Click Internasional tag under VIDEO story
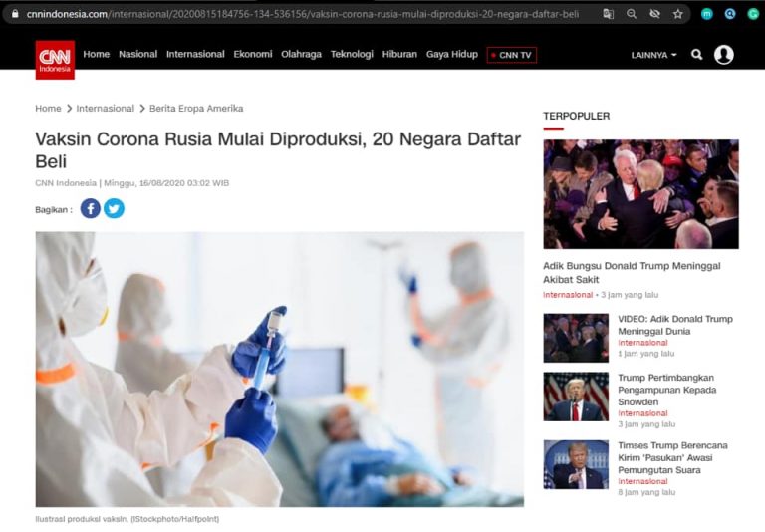This screenshot has width=765, height=532. [642, 343]
